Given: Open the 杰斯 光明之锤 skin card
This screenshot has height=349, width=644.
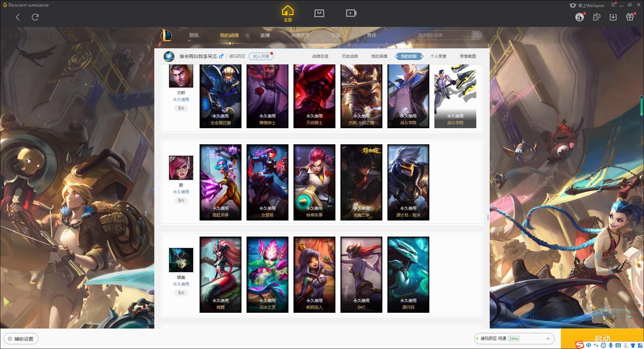Looking at the screenshot, I should (361, 96).
